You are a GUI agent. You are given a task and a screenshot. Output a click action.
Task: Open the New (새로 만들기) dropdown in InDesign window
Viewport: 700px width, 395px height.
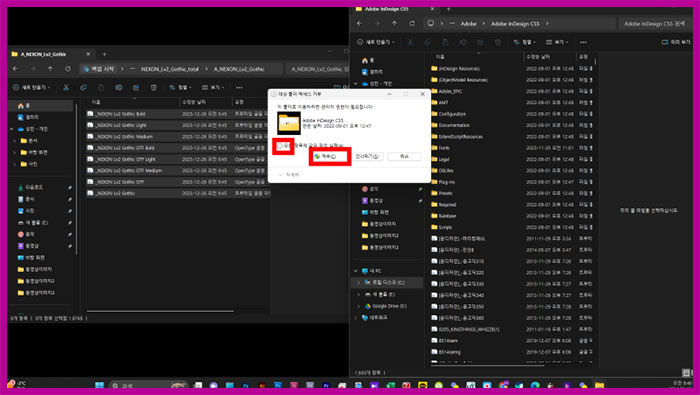point(375,42)
